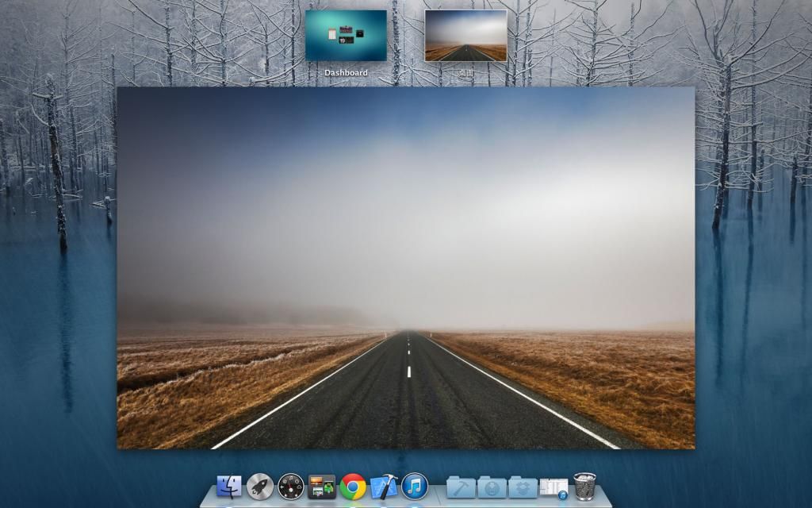812x508 pixels.
Task: Open Finder from the Dock
Action: (x=229, y=486)
